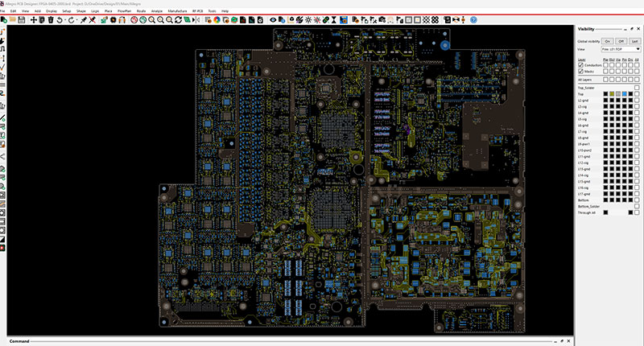Click the blue Help question icon
Screen dimensions: 644x346
click(473, 19)
